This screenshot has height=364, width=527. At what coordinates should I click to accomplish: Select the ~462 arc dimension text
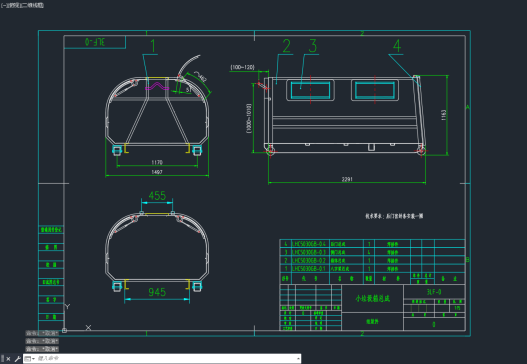pos(200,76)
